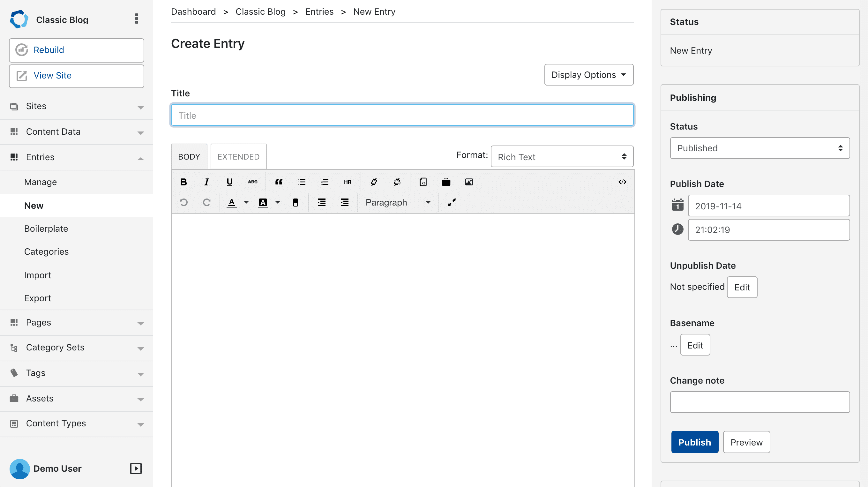The image size is (868, 487).
Task: Click Edit next to Unpublish Date
Action: (742, 287)
